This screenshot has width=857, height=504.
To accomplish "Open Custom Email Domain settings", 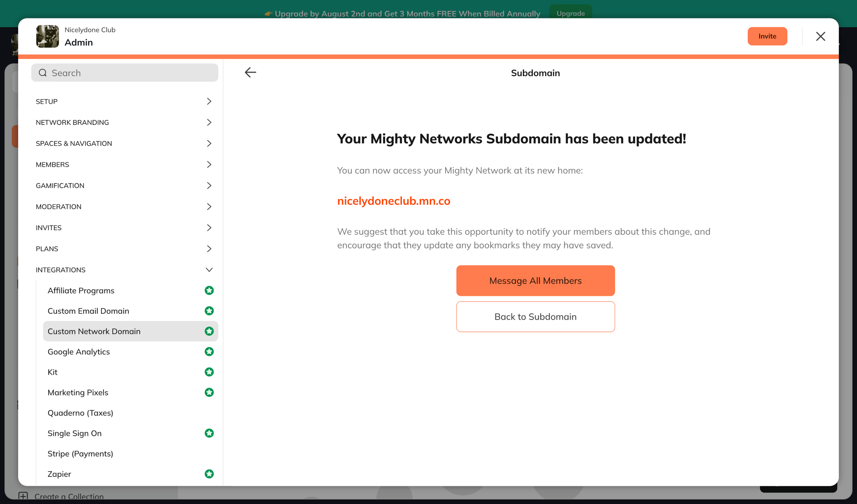I will 131,311.
